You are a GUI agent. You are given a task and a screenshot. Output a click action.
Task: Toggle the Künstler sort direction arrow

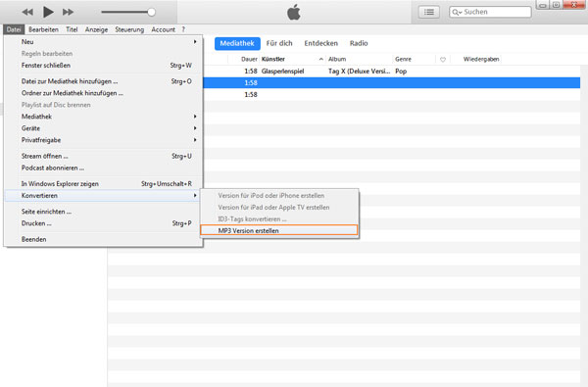[x=321, y=59]
